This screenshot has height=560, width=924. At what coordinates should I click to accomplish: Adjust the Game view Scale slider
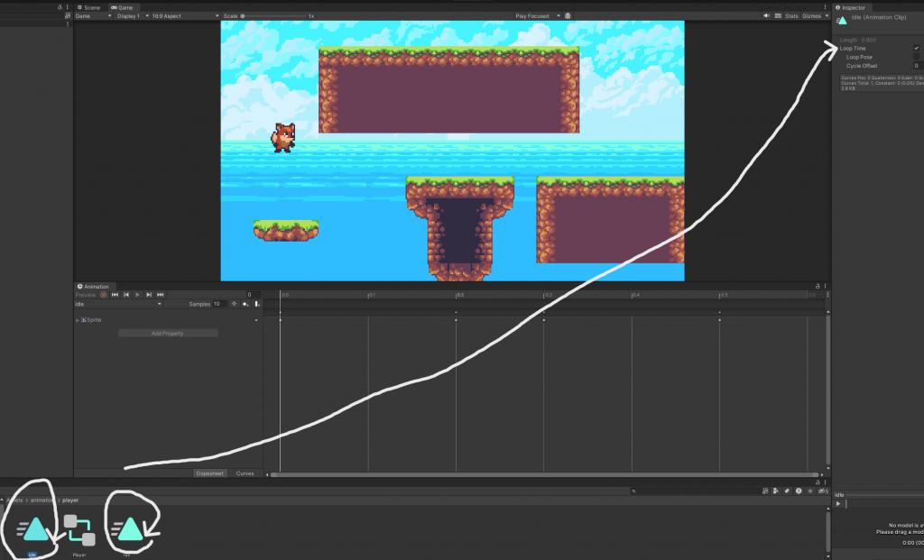(273, 16)
